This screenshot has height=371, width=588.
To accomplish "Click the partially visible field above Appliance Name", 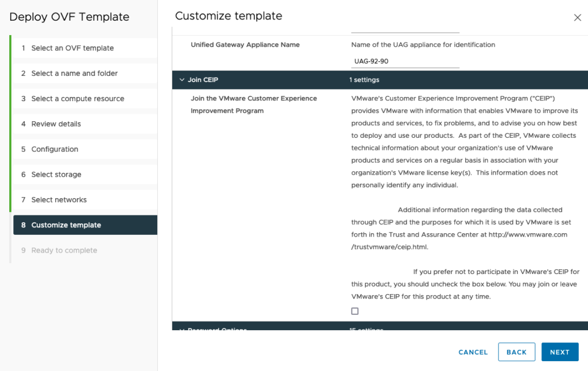I will [405, 30].
